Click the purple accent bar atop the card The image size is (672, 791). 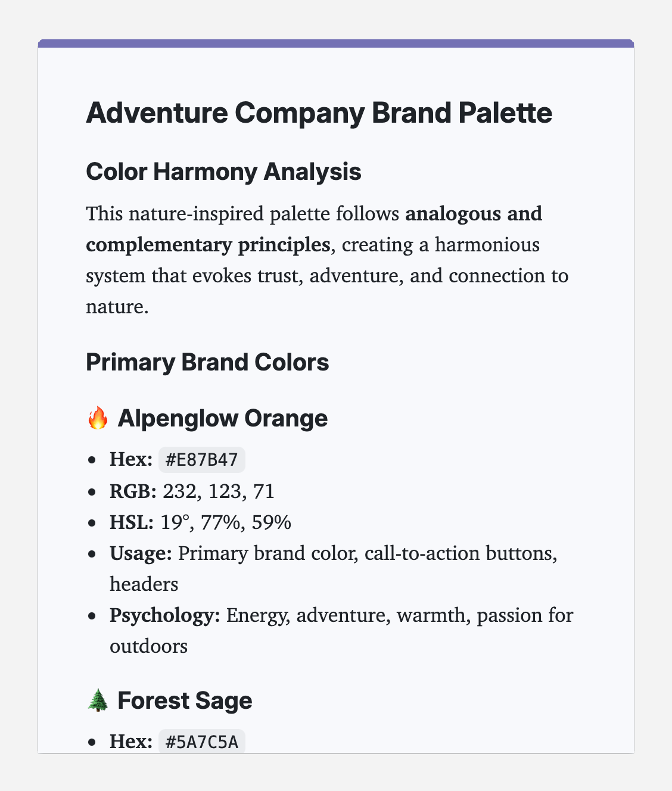point(336,43)
